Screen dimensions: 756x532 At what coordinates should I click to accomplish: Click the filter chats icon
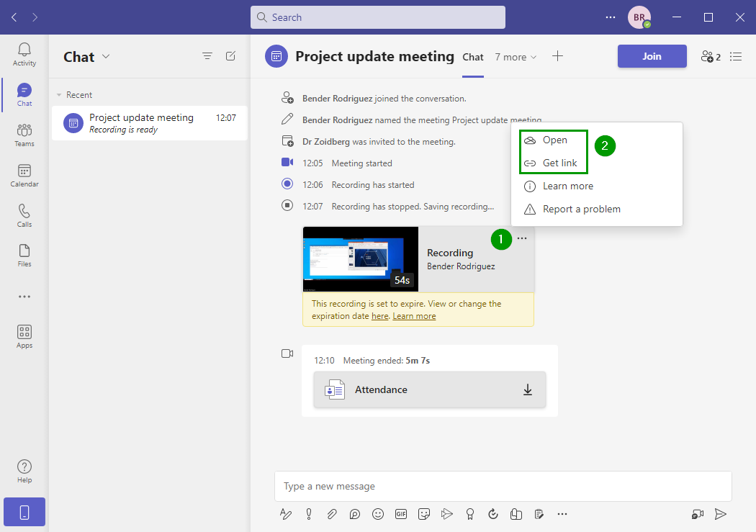pos(207,56)
